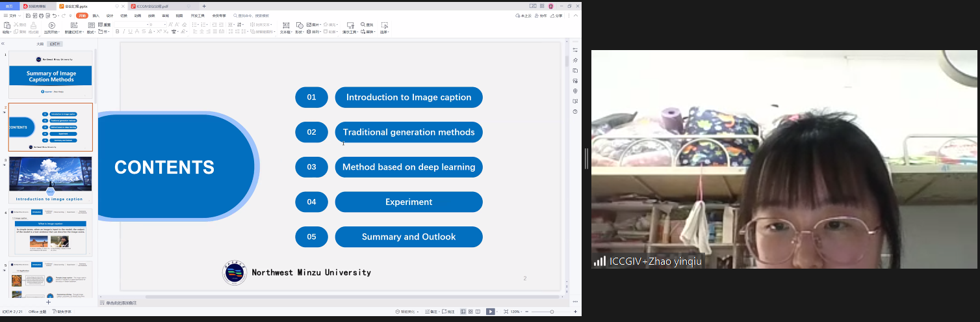Open the font name combo box
Screen dimensions: 980x322
click(133, 25)
